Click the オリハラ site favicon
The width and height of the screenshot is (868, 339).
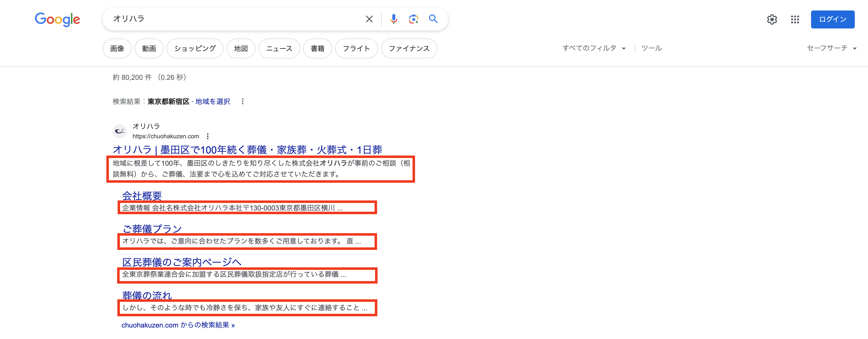[x=120, y=131]
